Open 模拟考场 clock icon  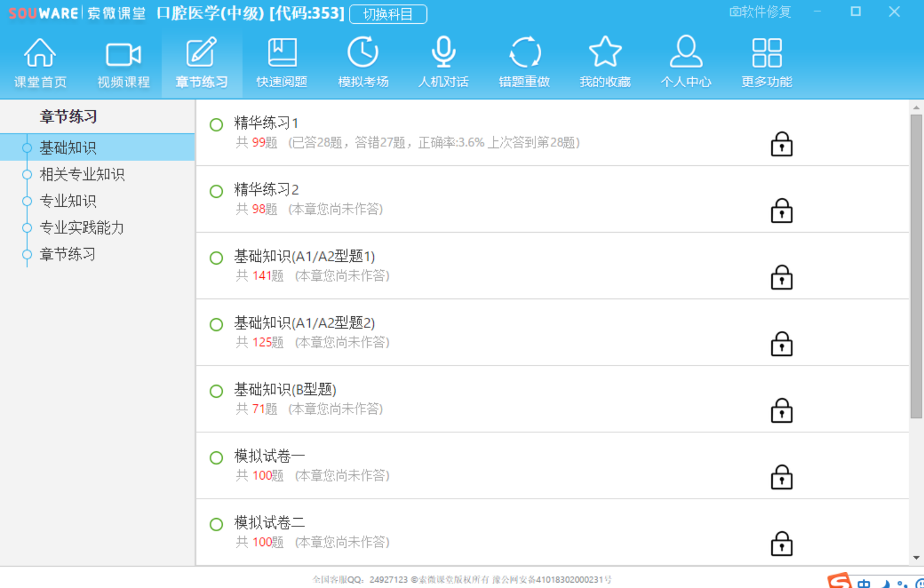(362, 53)
